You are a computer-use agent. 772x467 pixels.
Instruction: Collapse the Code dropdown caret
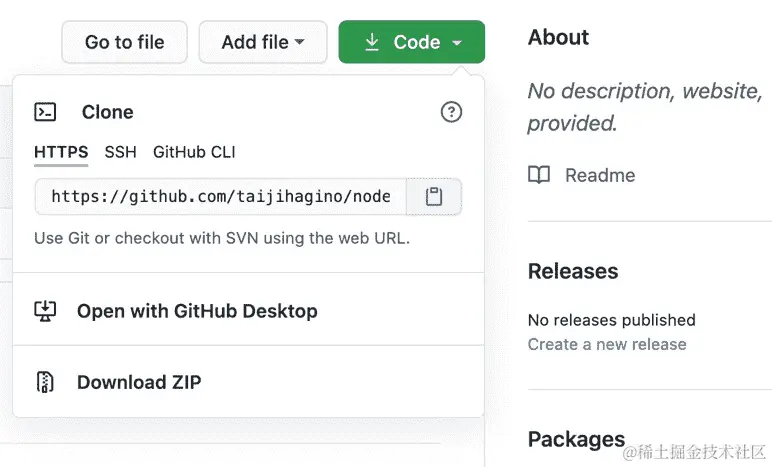457,42
